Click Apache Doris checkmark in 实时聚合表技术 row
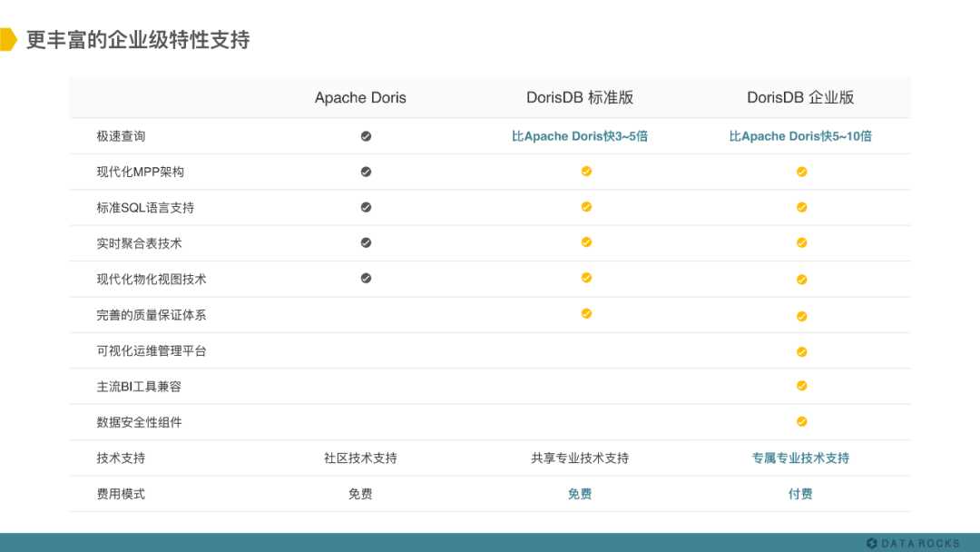Screen dimensions: 980x552 tap(367, 242)
